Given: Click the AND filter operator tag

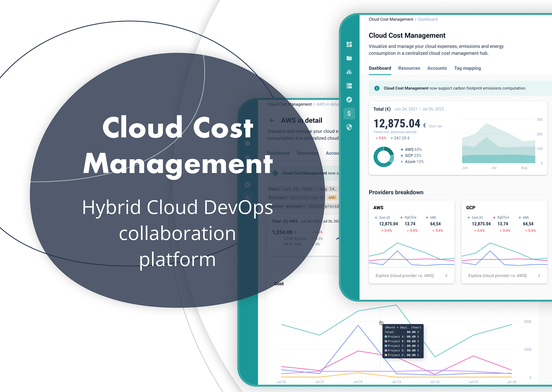Looking at the screenshot, I should (332, 198).
